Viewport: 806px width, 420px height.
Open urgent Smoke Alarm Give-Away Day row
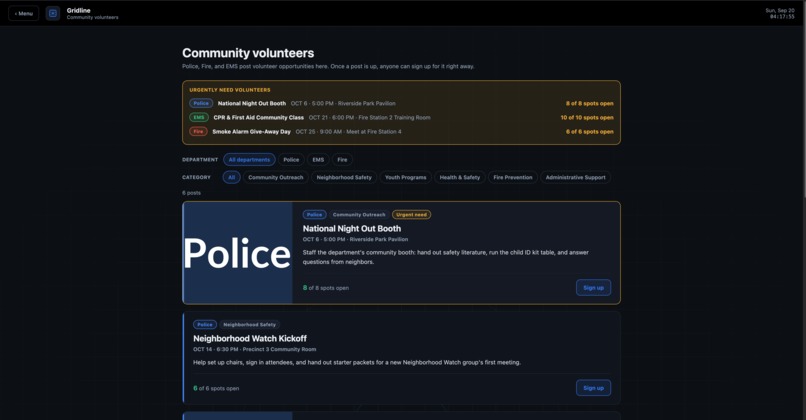click(x=401, y=132)
